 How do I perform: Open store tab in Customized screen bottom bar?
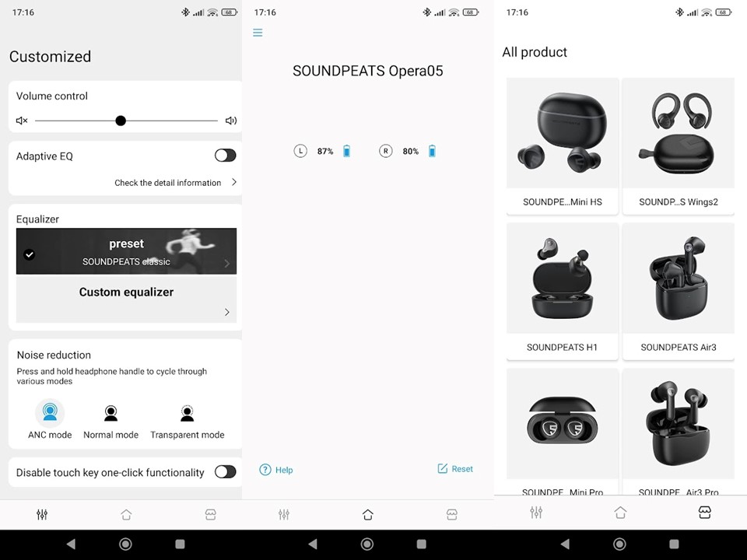[211, 514]
